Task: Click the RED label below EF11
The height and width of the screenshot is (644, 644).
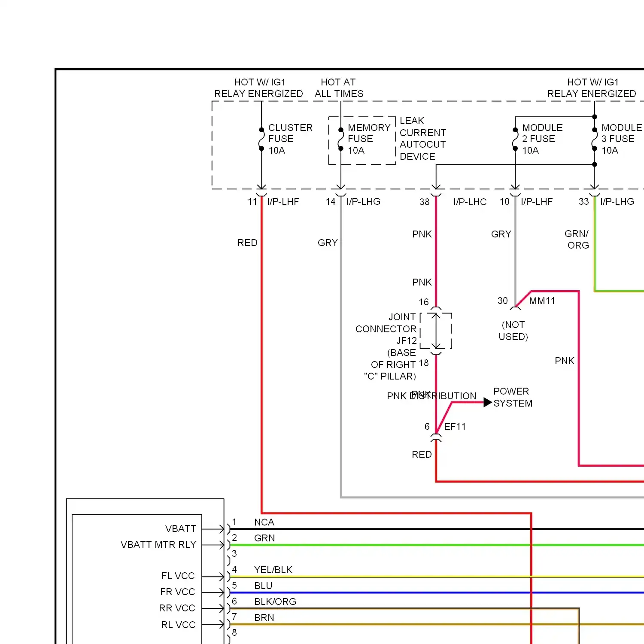Action: 422,455
